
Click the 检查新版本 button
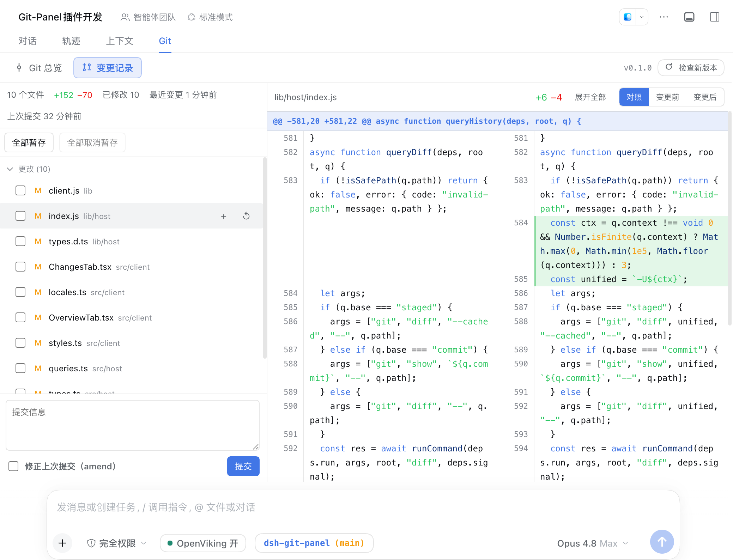click(691, 68)
